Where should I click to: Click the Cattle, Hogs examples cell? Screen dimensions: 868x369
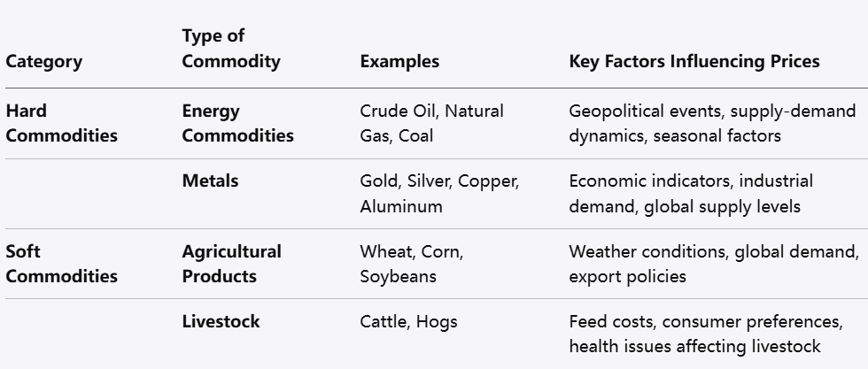coord(408,322)
